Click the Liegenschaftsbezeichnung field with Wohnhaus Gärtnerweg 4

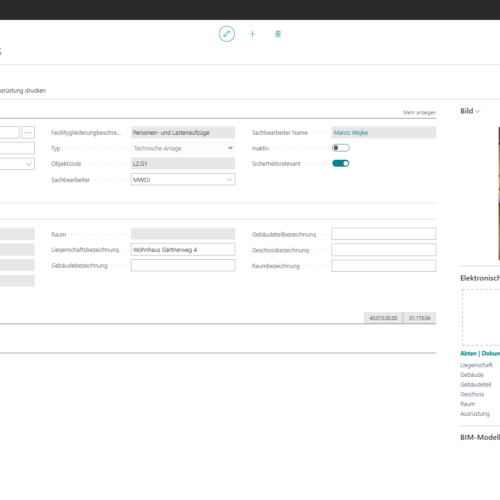[183, 250]
